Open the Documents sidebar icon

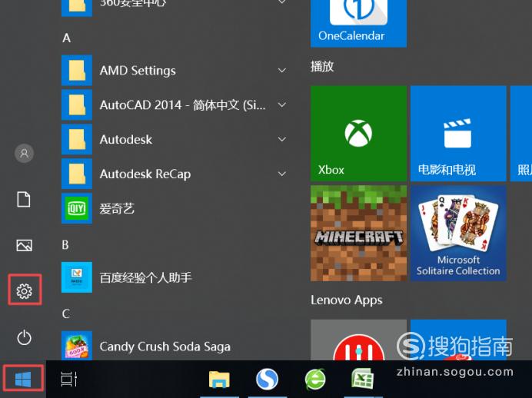[x=24, y=199]
